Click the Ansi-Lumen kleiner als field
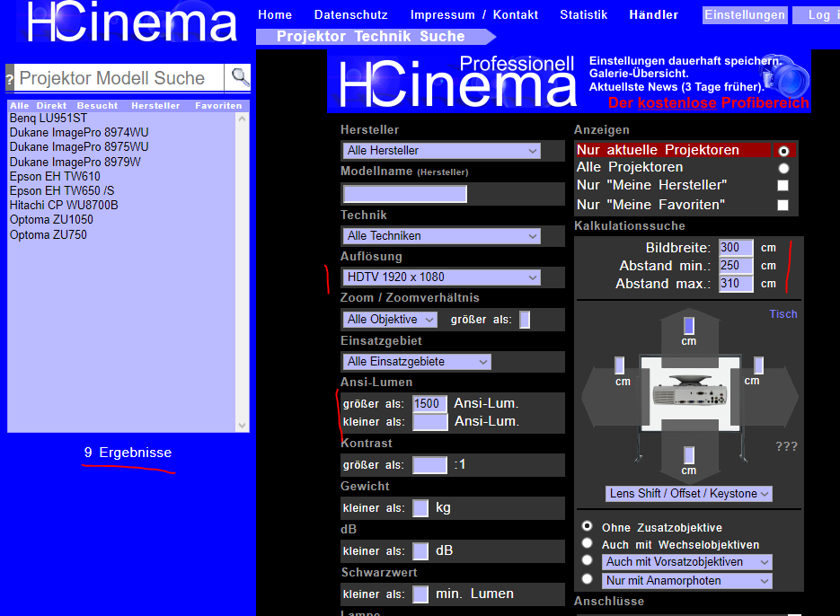 pos(429,421)
